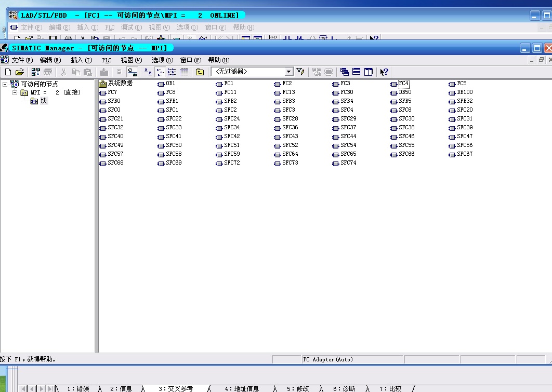Switch to List view icon
Image resolution: width=552 pixels, height=392 pixels.
pos(172,72)
